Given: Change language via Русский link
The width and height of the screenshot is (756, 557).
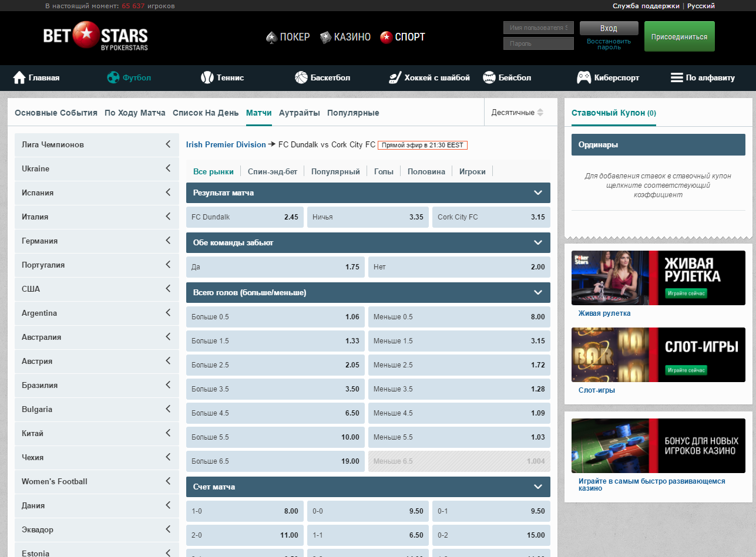Looking at the screenshot, I should (x=701, y=6).
